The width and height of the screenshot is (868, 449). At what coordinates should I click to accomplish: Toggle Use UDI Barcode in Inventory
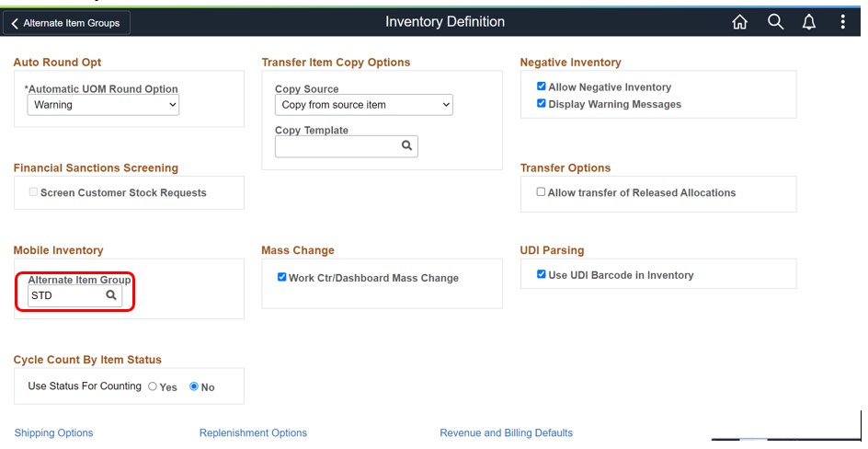point(542,275)
